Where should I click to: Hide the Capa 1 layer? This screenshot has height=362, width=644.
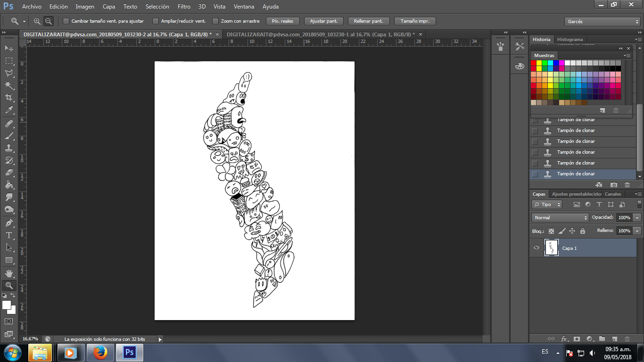[536, 248]
